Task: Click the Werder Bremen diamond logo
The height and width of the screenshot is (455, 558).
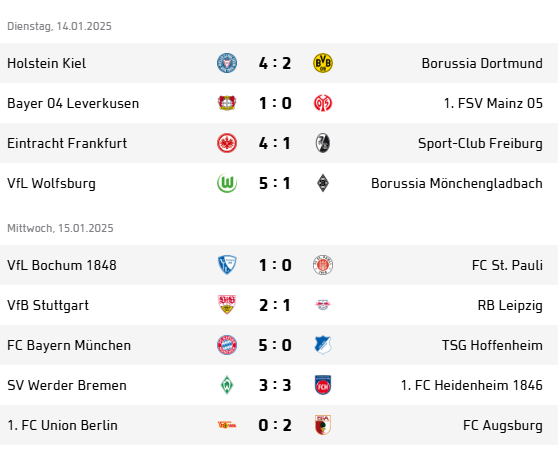Action: coord(227,385)
